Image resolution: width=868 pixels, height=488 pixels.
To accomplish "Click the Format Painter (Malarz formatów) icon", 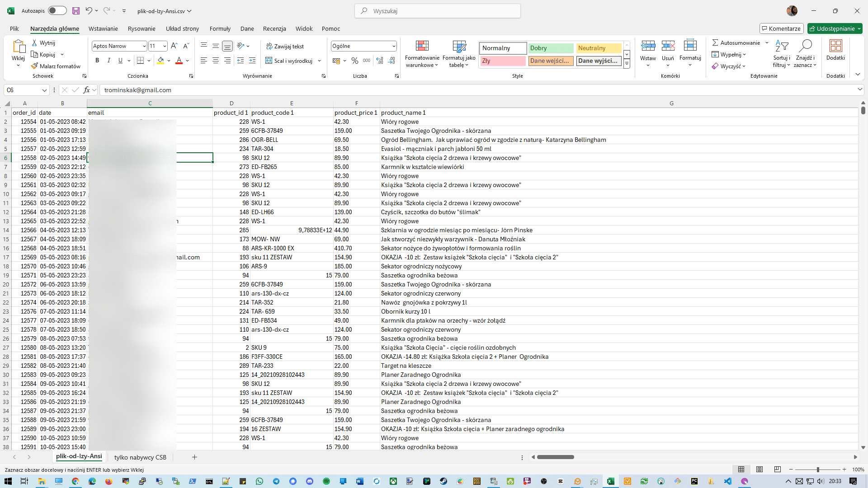I will (34, 66).
